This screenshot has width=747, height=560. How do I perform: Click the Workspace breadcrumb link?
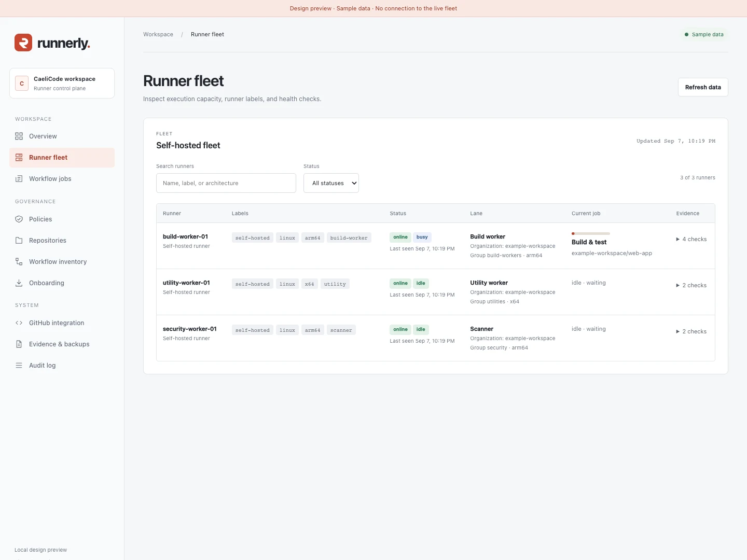click(158, 34)
